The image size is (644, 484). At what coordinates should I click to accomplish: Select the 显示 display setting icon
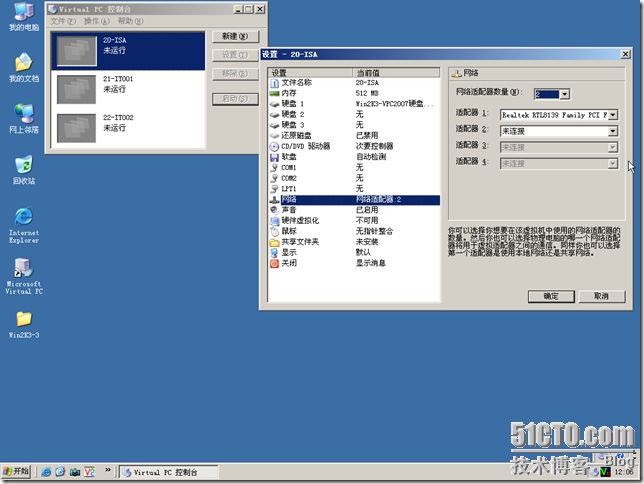point(274,253)
